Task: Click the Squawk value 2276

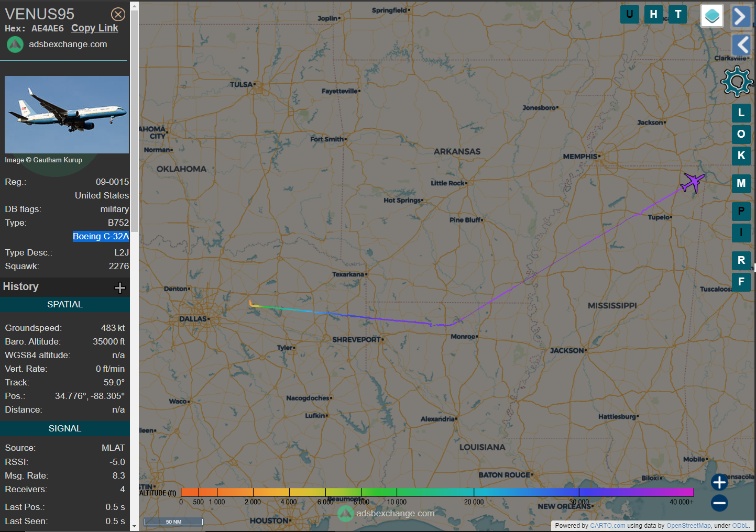Action: pyautogui.click(x=119, y=267)
